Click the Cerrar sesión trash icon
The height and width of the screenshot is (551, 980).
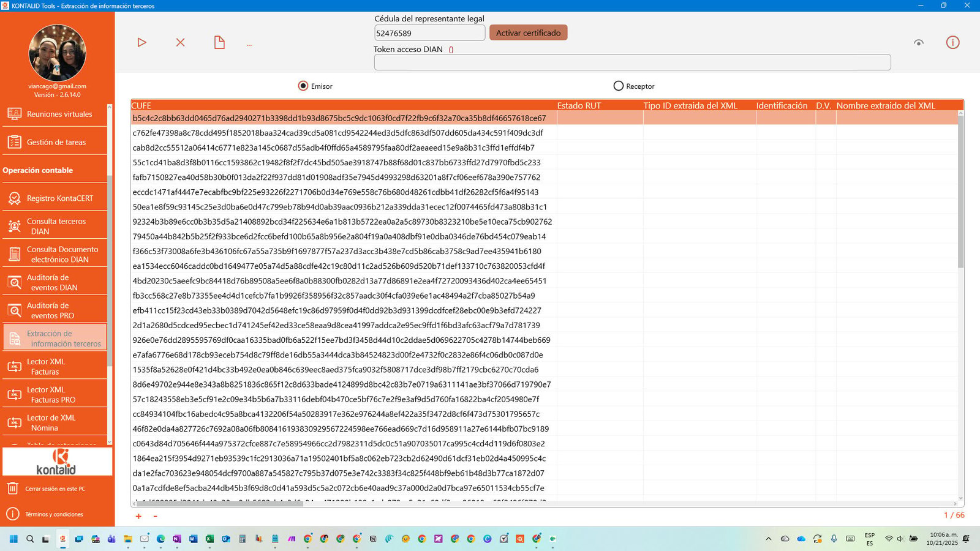pos(13,489)
